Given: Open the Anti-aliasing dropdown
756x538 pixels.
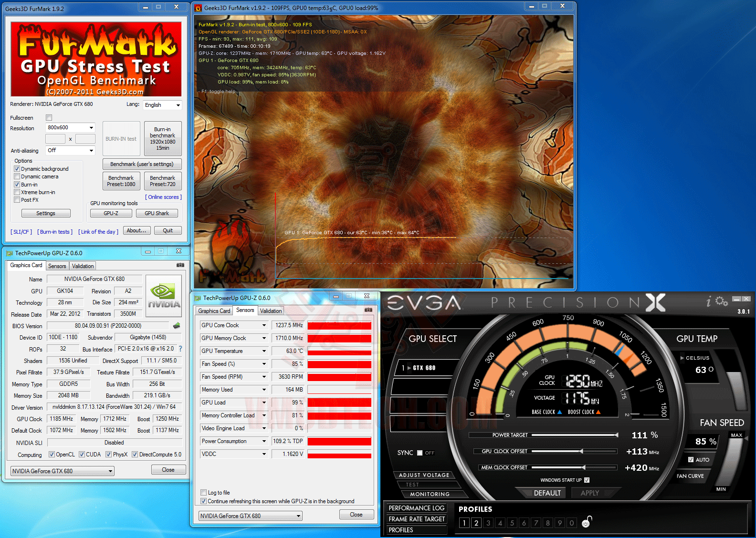Looking at the screenshot, I should tap(71, 150).
